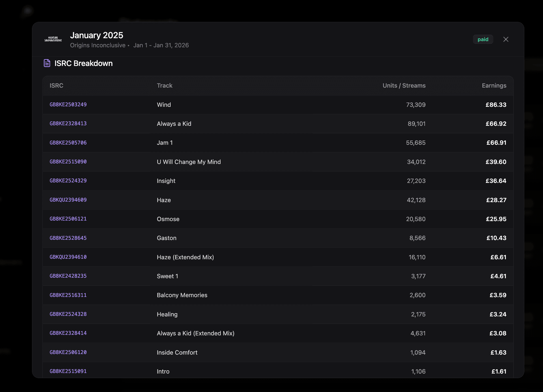Click the Origins Inconclusive logo thumbnail

53,39
